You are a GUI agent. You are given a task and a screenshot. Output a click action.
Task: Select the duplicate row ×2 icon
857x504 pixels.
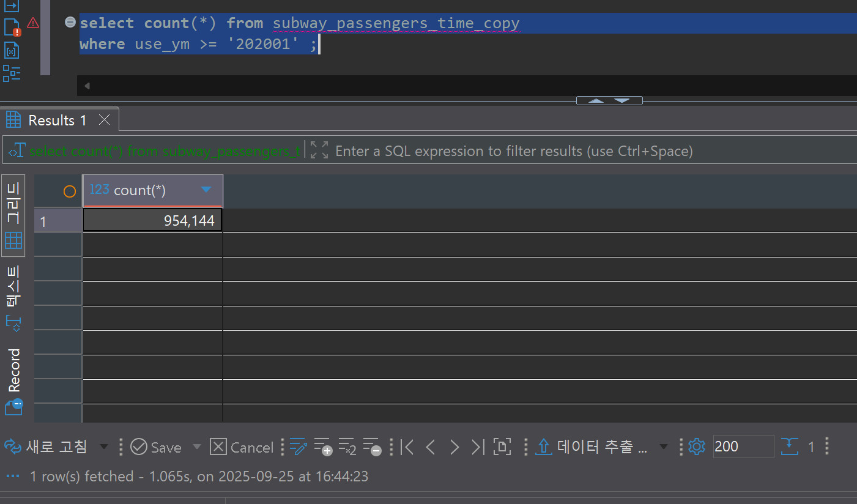tap(347, 447)
